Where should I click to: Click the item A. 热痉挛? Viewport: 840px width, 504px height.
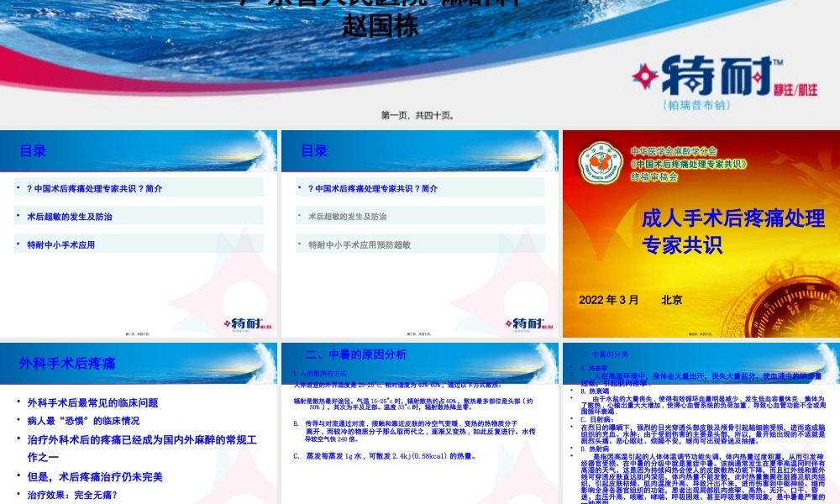[x=594, y=369]
